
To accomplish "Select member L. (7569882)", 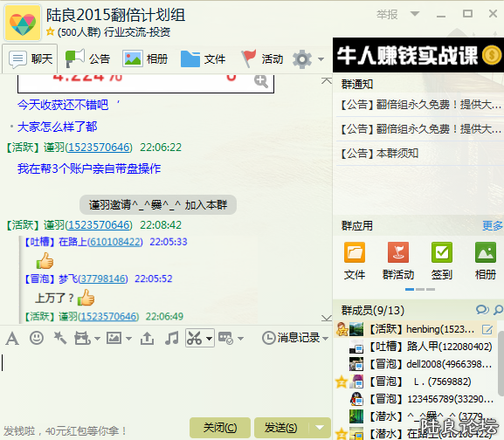I will coord(415,382).
